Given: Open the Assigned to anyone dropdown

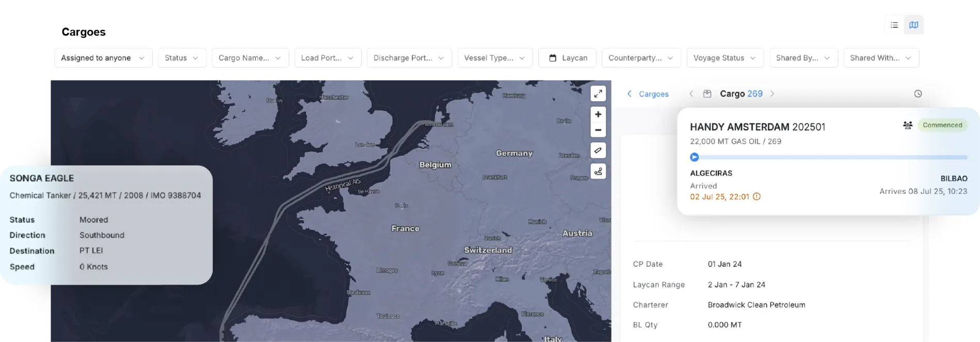Looking at the screenshot, I should 103,58.
